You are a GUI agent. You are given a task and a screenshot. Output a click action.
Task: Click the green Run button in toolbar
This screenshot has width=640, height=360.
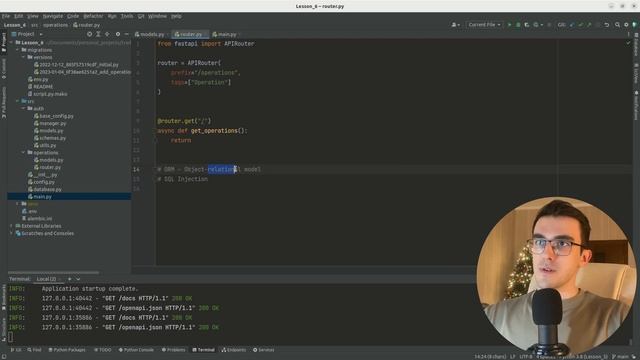(509, 25)
